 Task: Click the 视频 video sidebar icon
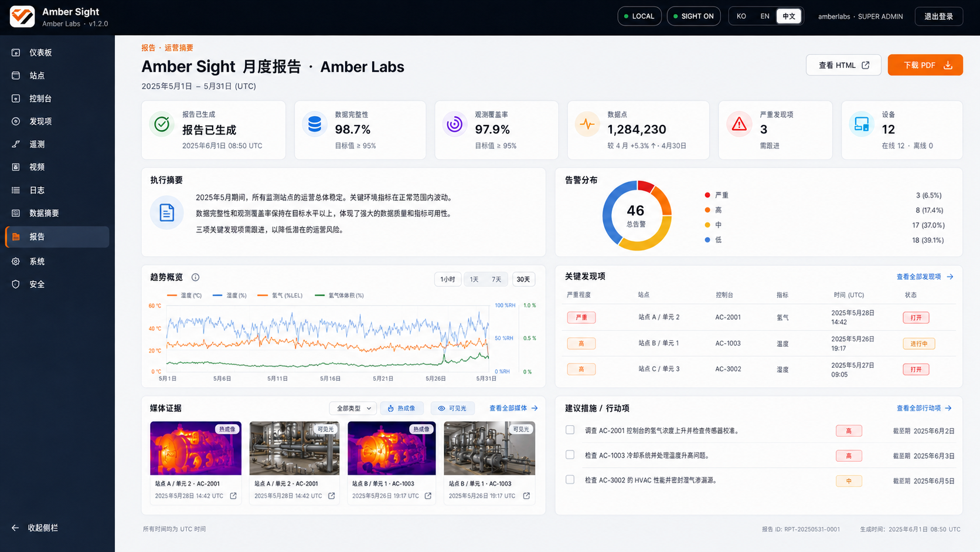point(16,167)
